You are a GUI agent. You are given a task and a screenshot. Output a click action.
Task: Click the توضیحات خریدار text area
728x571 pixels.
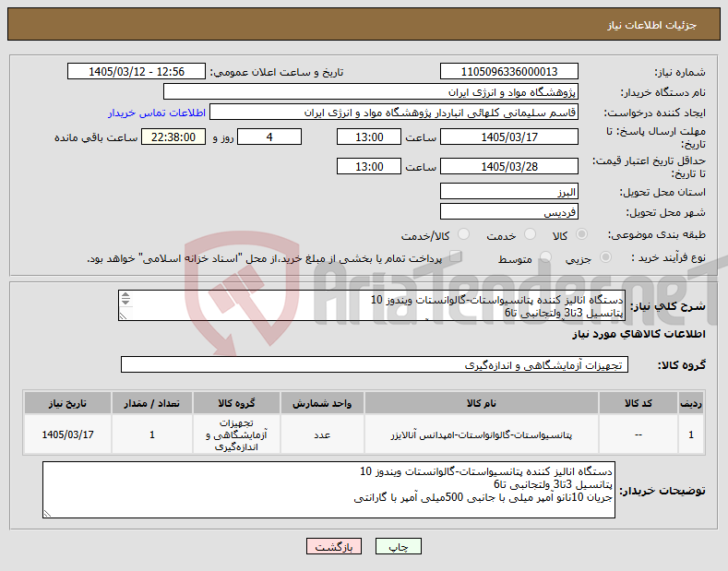tap(328, 490)
